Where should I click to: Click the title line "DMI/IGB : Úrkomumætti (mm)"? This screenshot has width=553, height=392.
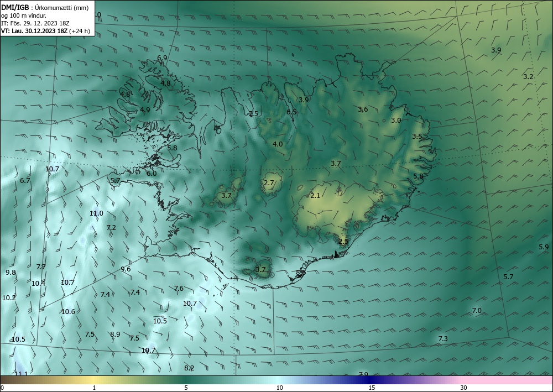click(45, 8)
